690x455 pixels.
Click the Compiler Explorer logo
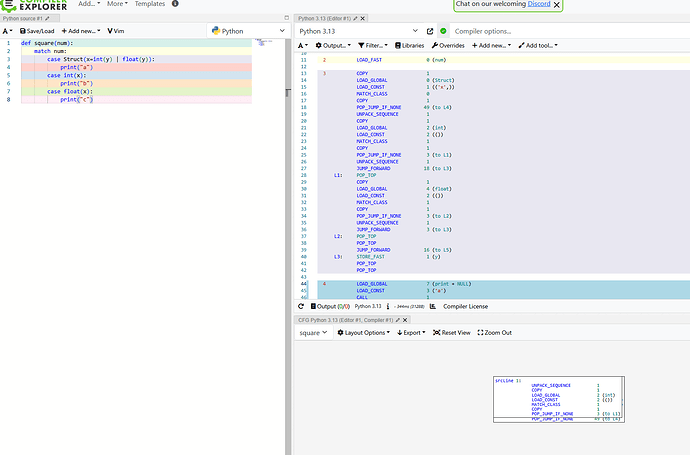click(x=34, y=5)
